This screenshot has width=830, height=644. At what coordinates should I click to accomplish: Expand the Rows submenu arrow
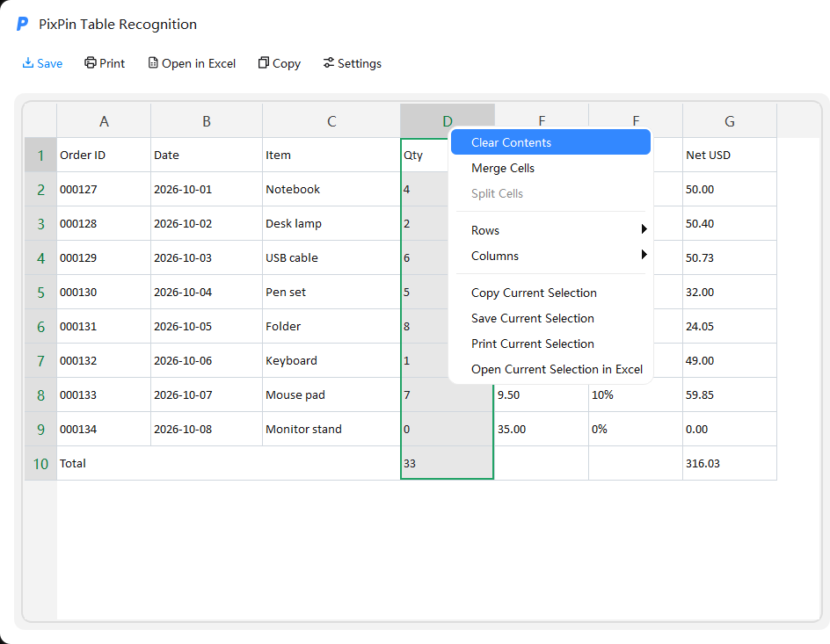(x=644, y=229)
